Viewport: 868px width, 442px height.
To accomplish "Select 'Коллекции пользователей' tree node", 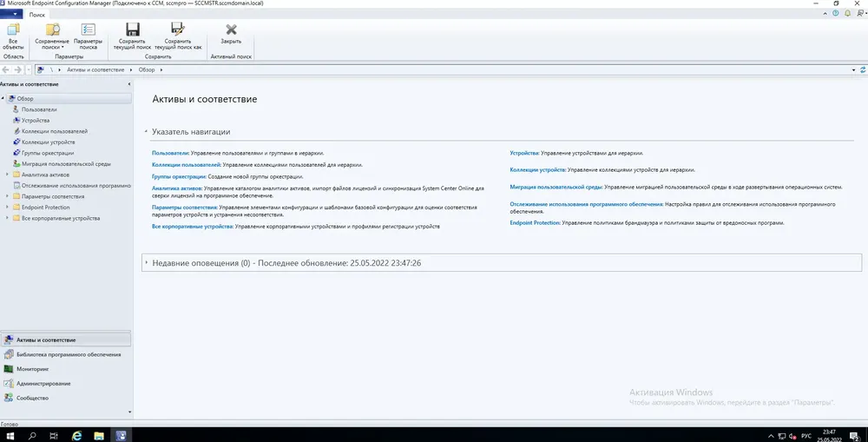I will point(54,131).
